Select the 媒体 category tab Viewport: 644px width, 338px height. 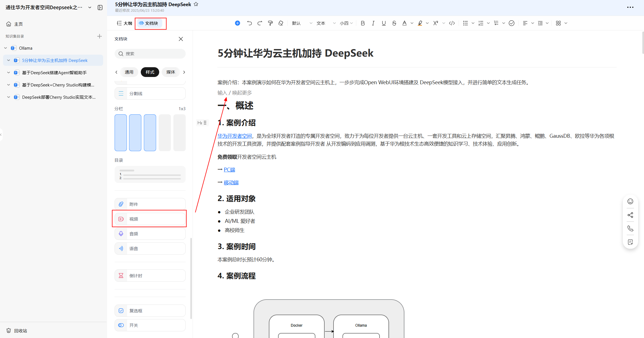point(171,72)
